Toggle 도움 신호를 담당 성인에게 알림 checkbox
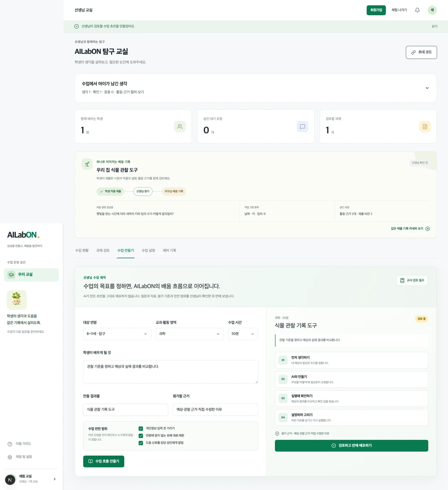The width and height of the screenshot is (448, 490). tap(141, 443)
